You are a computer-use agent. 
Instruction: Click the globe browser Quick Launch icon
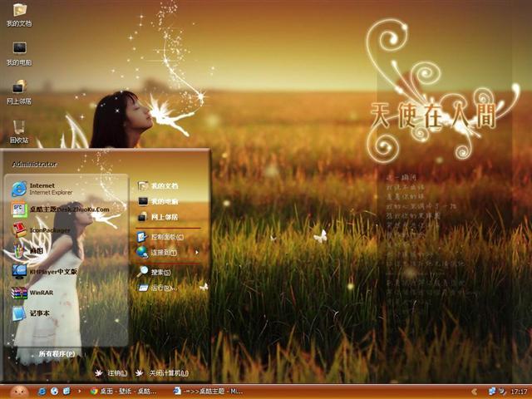point(54,392)
